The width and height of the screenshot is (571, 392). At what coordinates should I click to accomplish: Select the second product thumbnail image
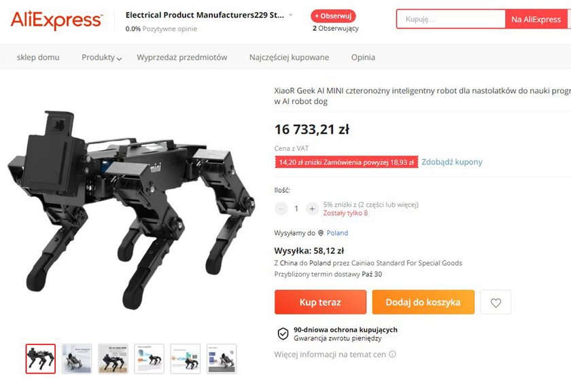(77, 359)
